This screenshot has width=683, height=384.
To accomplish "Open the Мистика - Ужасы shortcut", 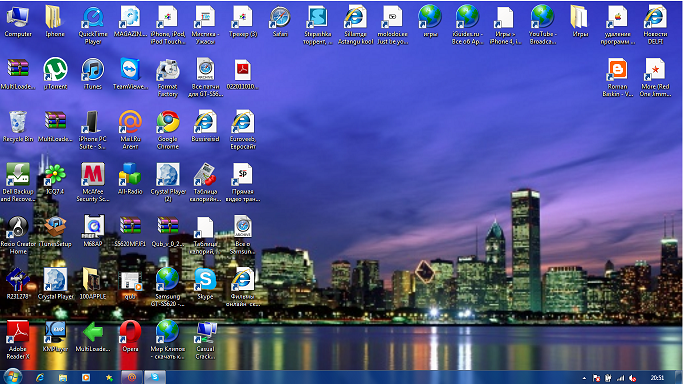I will pos(205,25).
